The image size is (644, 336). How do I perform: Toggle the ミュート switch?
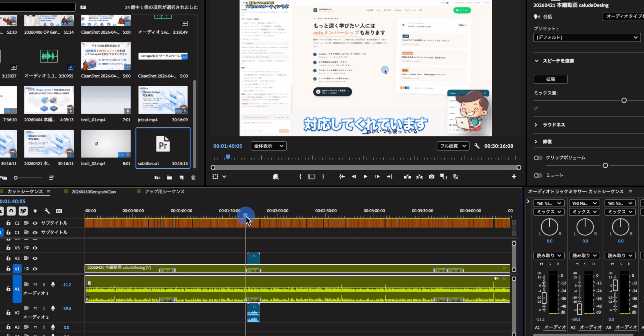(538, 175)
